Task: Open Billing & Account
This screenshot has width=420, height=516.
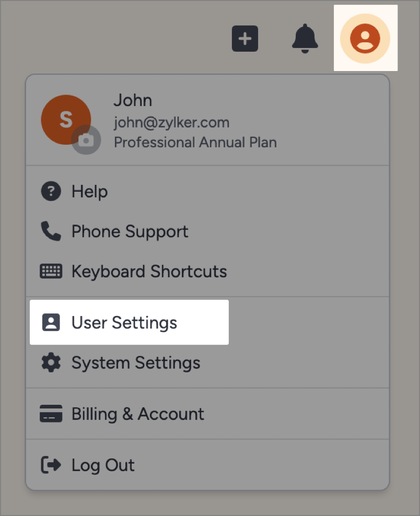Action: (x=137, y=414)
